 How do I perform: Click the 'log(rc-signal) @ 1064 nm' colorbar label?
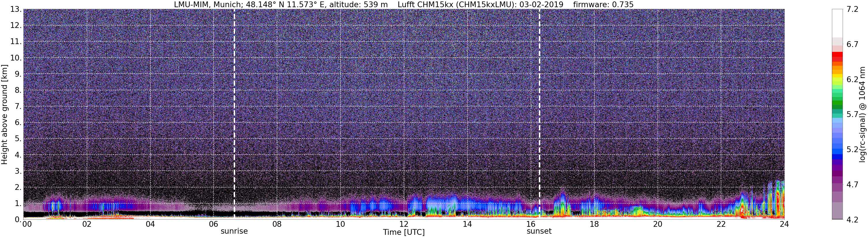coord(862,114)
